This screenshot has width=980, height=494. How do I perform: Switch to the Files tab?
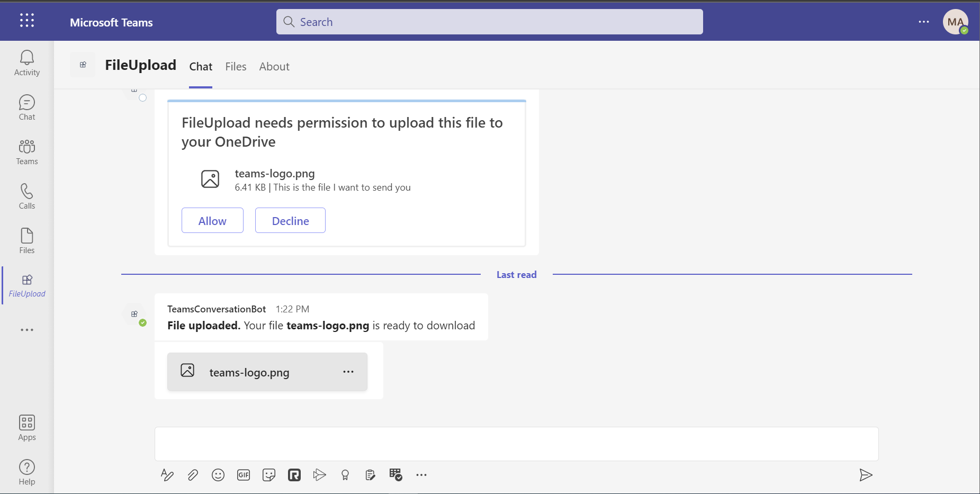(236, 67)
